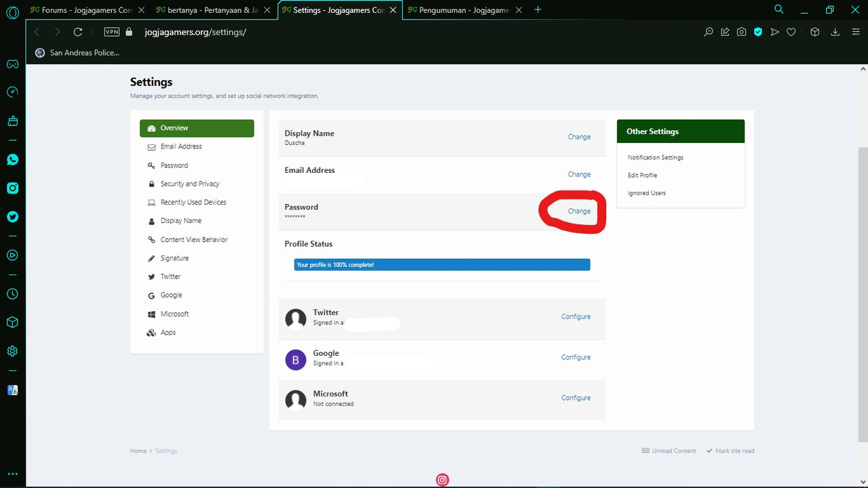Click the edit page icon in toolbar

(725, 32)
